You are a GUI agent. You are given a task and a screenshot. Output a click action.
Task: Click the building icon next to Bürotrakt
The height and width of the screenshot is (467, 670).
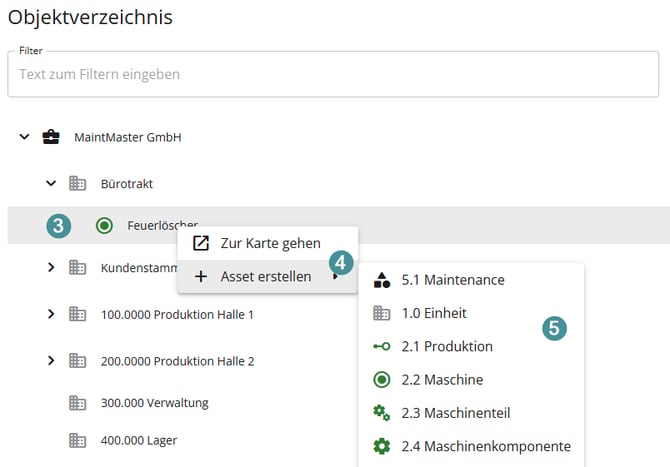point(77,184)
